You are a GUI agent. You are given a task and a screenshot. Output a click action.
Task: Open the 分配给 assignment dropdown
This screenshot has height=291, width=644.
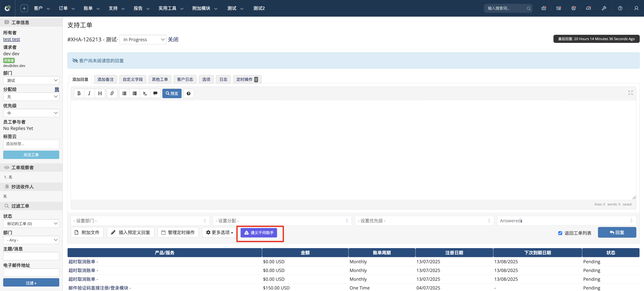point(31,97)
